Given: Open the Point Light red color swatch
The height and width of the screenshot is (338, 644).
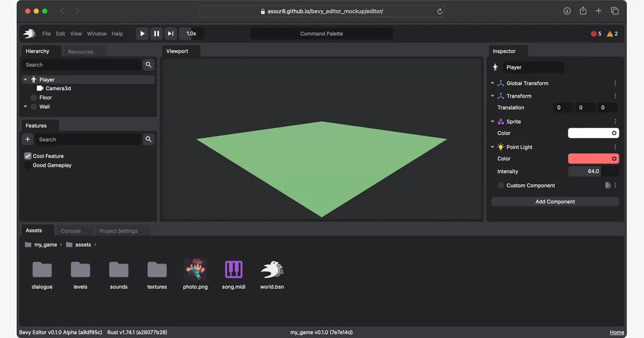Looking at the screenshot, I should pyautogui.click(x=594, y=159).
